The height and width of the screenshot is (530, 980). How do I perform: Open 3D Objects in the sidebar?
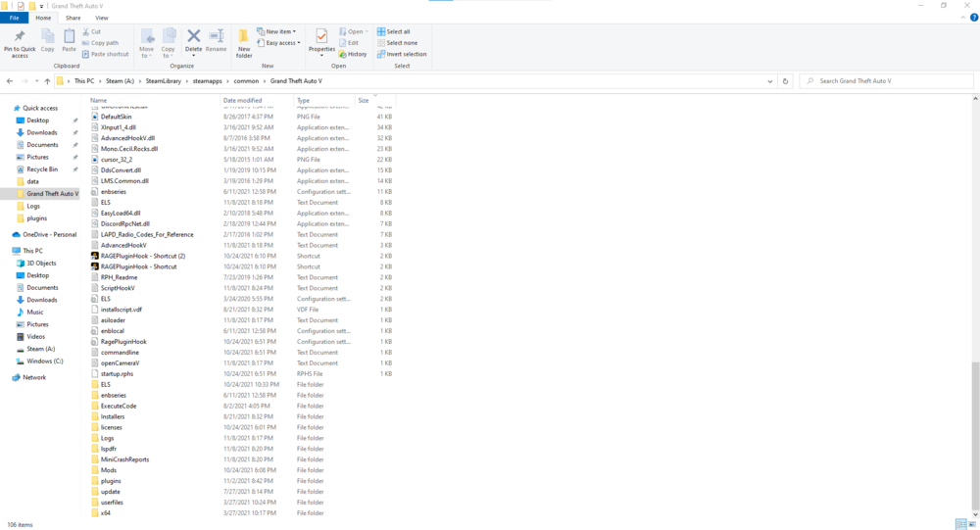click(41, 264)
